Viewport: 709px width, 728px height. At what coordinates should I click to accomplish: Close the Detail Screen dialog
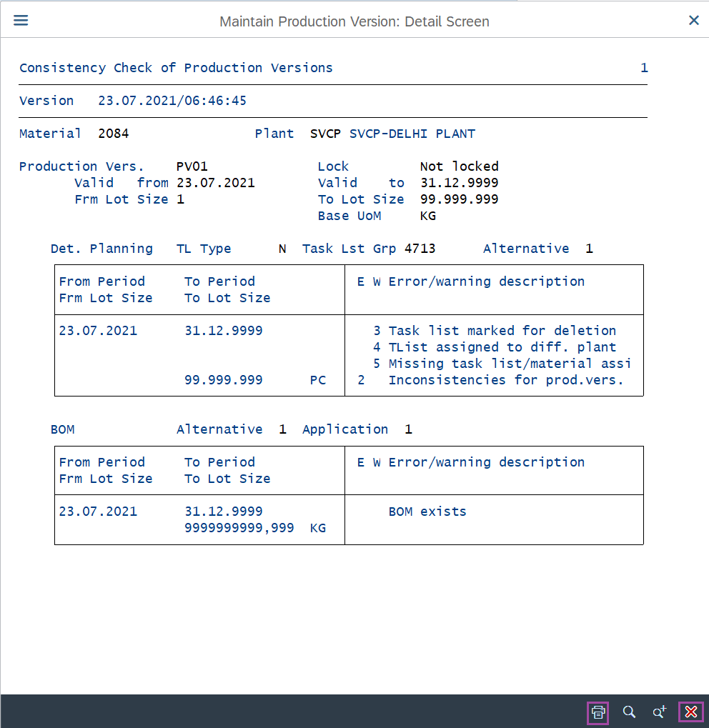[x=693, y=20]
